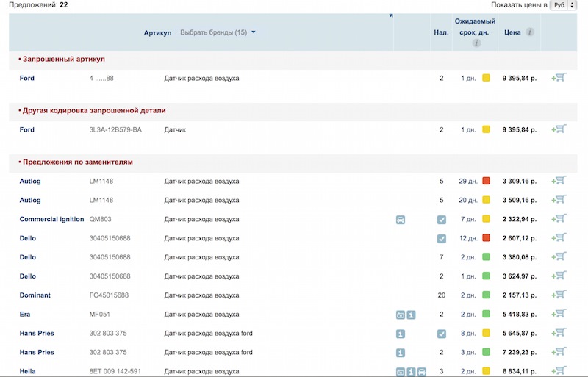Click green delivery indicator in Dominant row
Image resolution: width=588 pixels, height=377 pixels.
[x=486, y=295]
